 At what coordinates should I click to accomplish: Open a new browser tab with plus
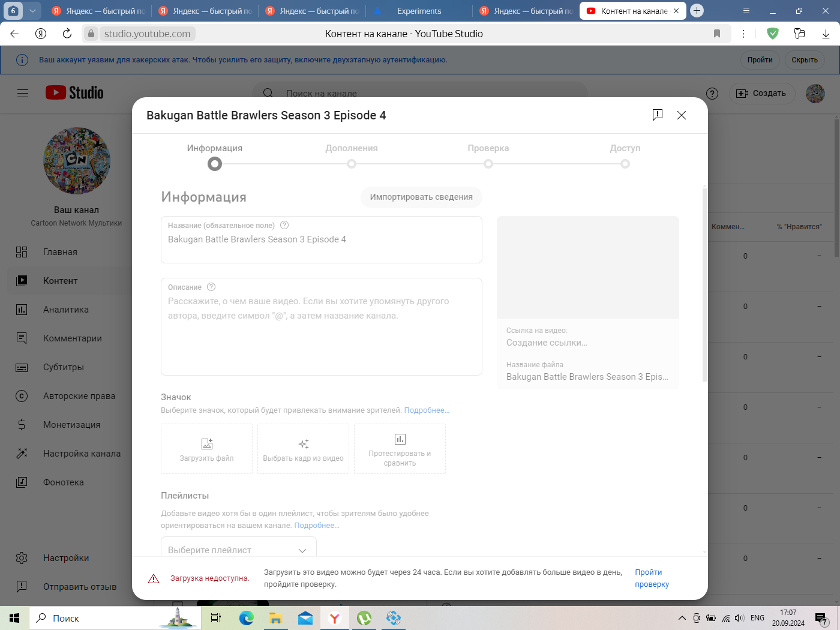click(x=697, y=11)
